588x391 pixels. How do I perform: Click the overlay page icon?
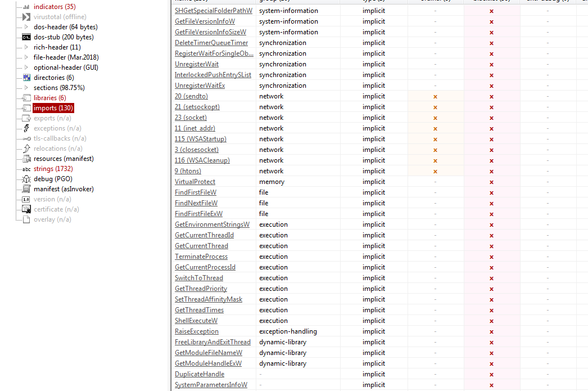click(x=26, y=219)
